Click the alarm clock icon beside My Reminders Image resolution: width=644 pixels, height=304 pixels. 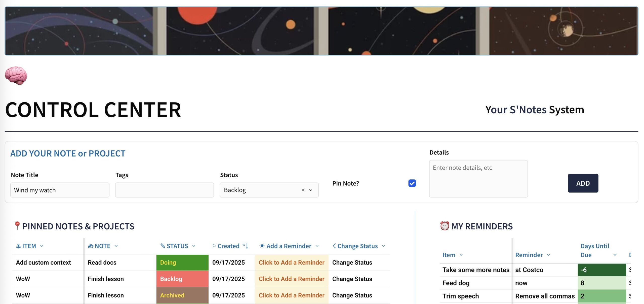coord(445,226)
